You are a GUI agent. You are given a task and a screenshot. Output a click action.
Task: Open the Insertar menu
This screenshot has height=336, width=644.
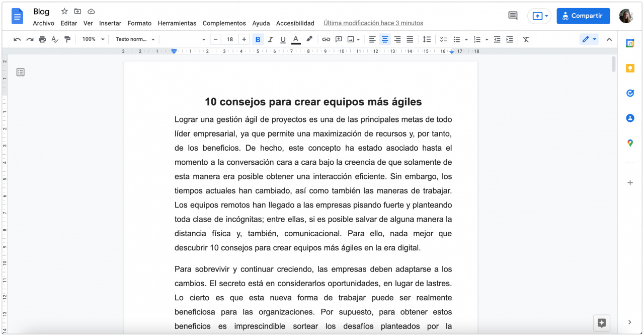point(110,23)
